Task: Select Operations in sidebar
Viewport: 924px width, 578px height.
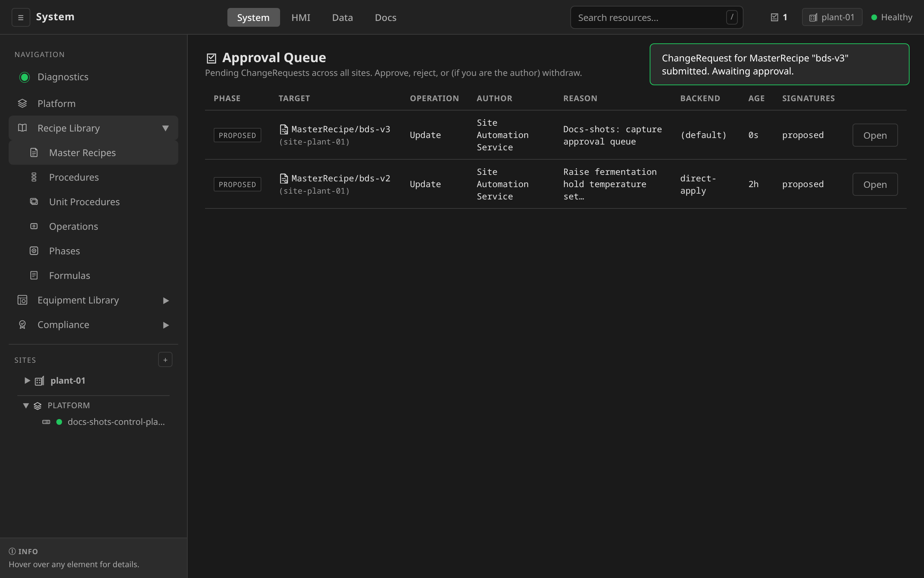Action: [93, 226]
